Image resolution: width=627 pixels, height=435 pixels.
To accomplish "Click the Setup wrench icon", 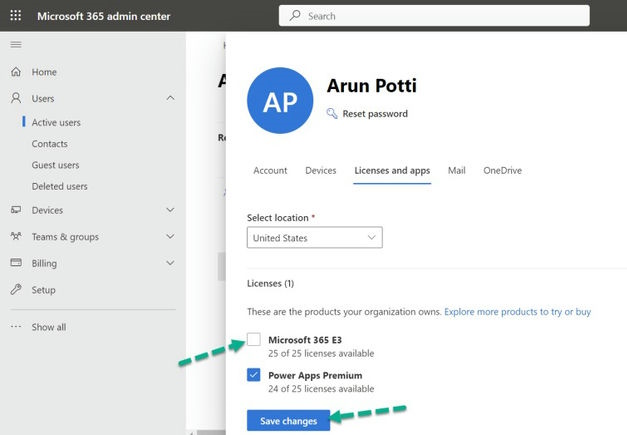I will pos(15,290).
